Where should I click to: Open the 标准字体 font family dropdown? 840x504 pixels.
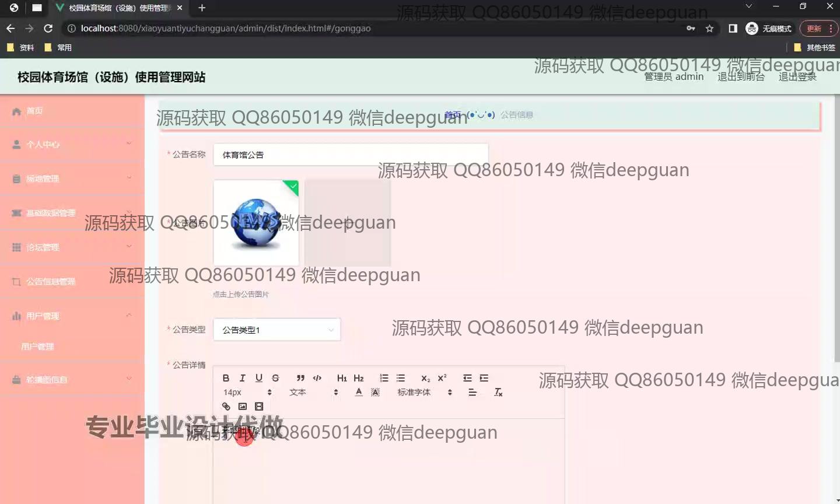click(425, 393)
